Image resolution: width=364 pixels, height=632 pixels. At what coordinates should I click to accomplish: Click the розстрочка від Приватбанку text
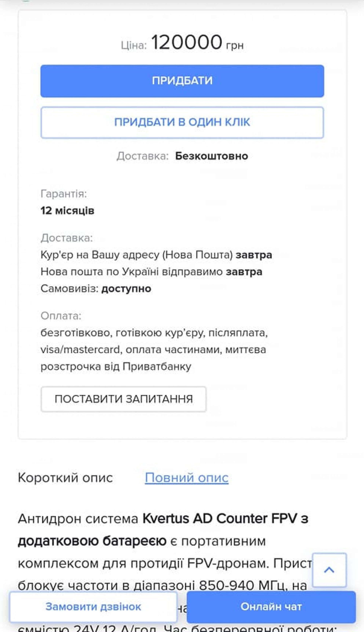click(x=116, y=367)
